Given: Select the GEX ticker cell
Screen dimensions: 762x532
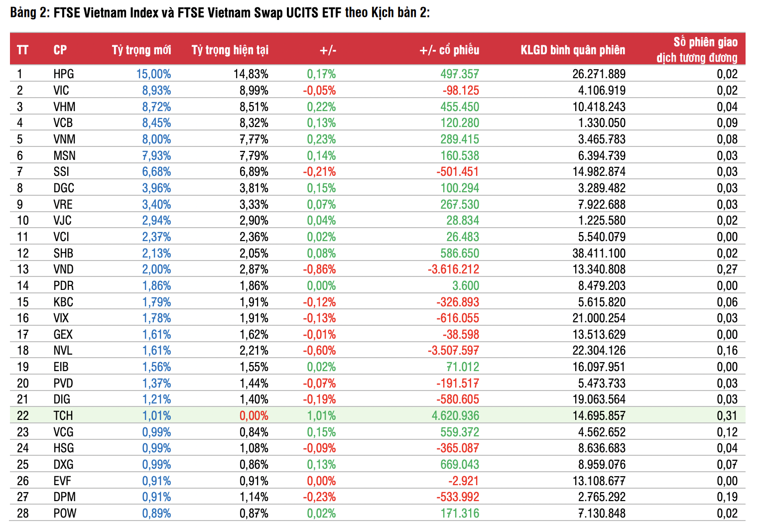Looking at the screenshot, I should pyautogui.click(x=63, y=334).
